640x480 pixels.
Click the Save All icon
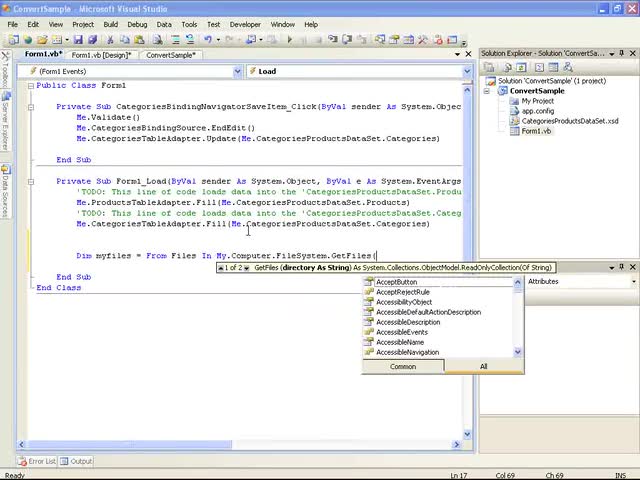point(93,40)
